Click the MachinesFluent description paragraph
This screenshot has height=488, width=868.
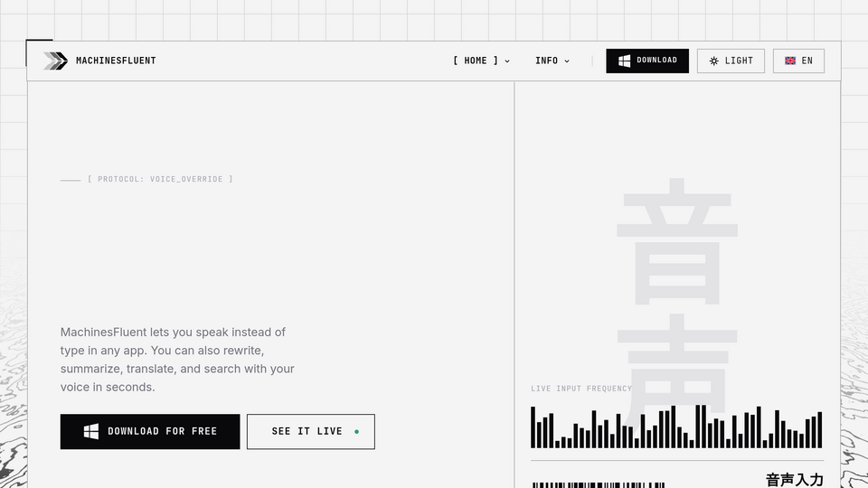point(177,360)
